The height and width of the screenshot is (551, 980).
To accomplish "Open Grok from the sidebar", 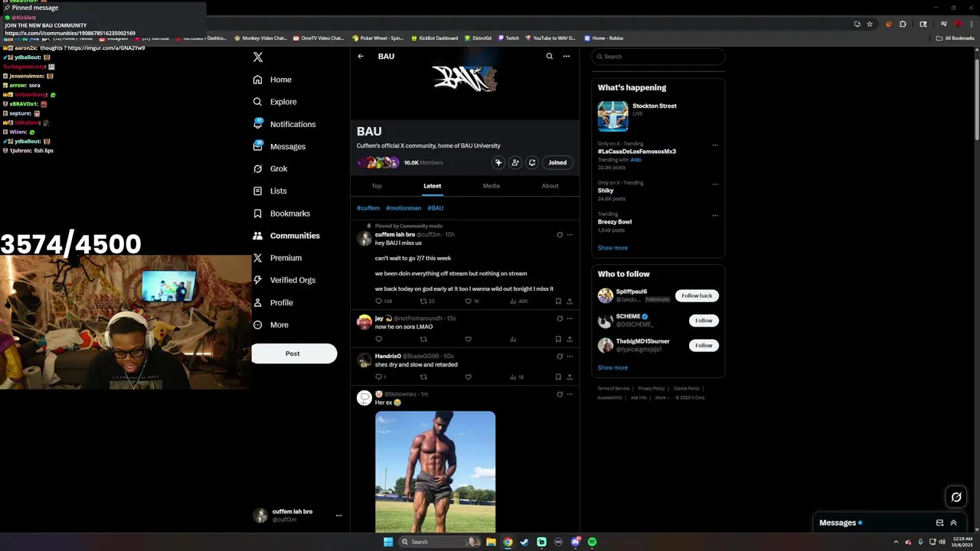I will pyautogui.click(x=270, y=168).
